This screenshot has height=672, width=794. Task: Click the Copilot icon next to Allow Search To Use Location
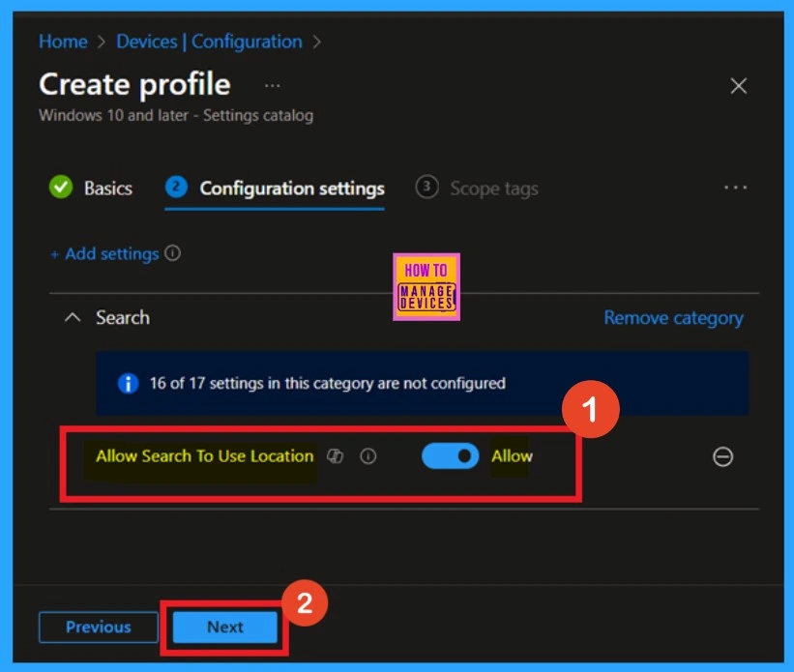click(x=335, y=456)
